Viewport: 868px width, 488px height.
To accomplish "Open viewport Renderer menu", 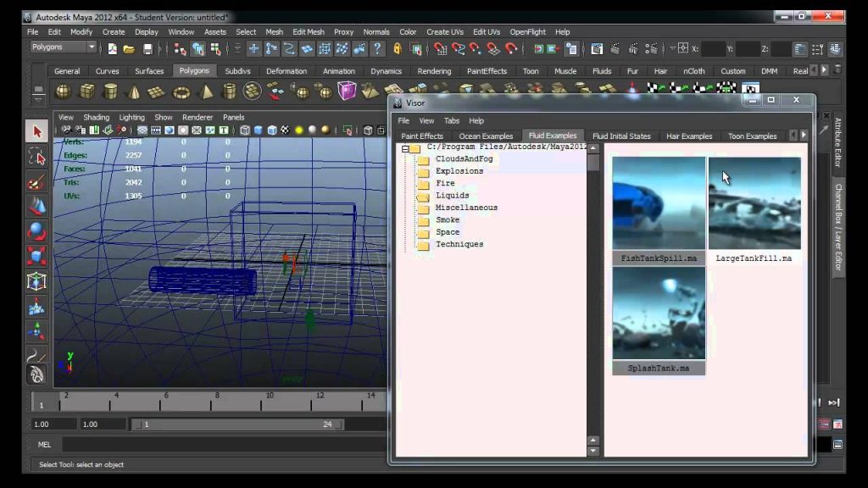I will point(198,117).
